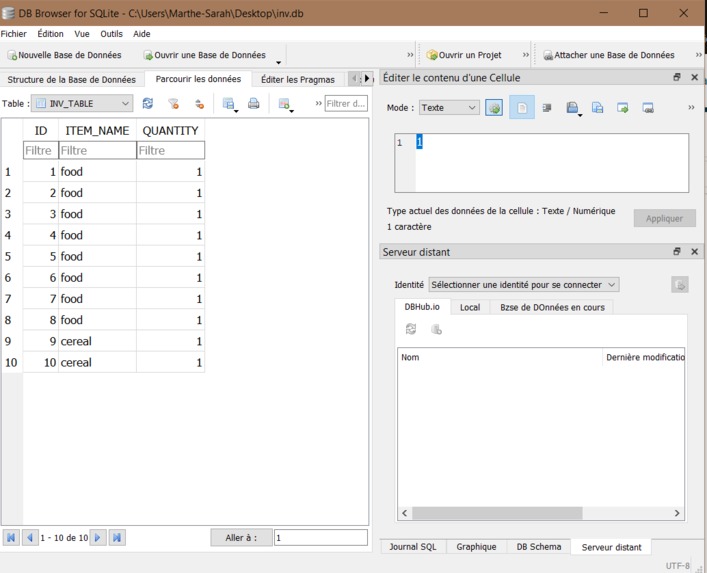
Task: Click upload button beside Identité selector
Action: pyautogui.click(x=679, y=285)
